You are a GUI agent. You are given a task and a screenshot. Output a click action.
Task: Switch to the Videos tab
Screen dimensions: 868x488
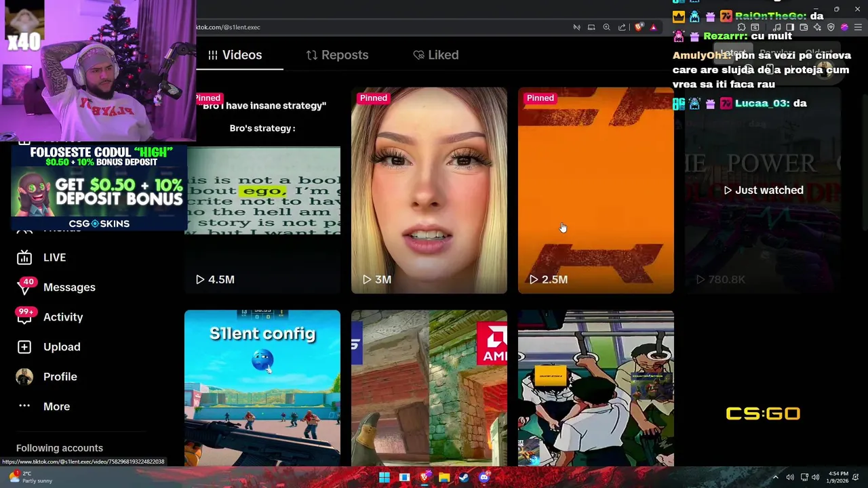(235, 55)
